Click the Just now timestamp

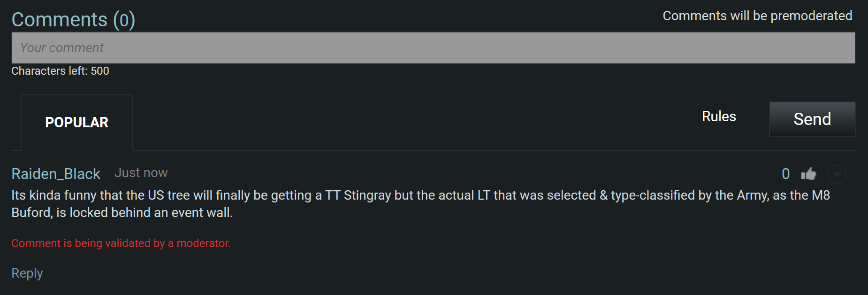pos(141,173)
